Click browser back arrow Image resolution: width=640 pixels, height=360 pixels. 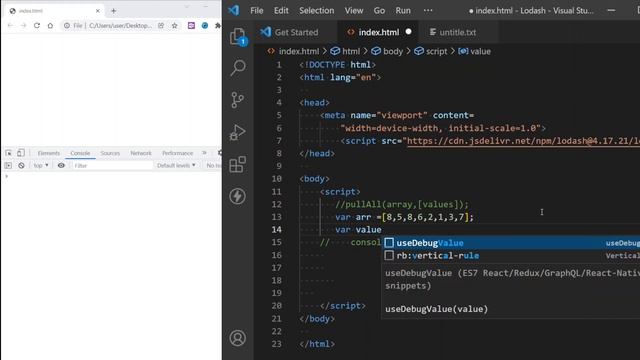click(10, 25)
